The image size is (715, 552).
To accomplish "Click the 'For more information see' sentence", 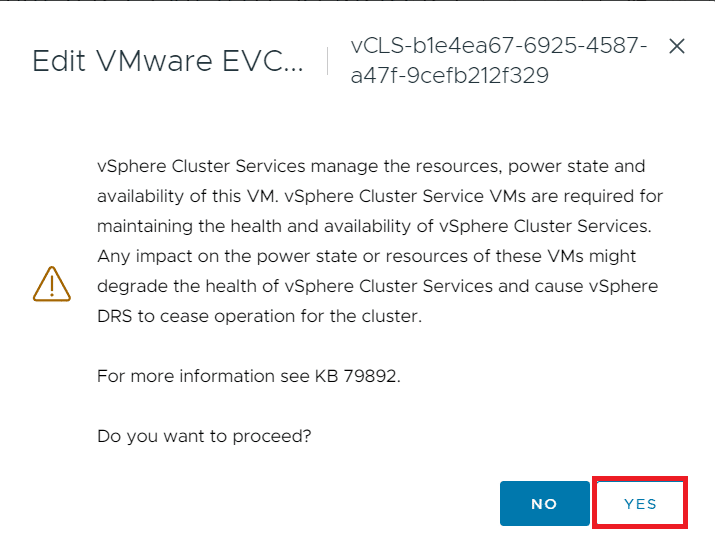I will pos(203,376).
